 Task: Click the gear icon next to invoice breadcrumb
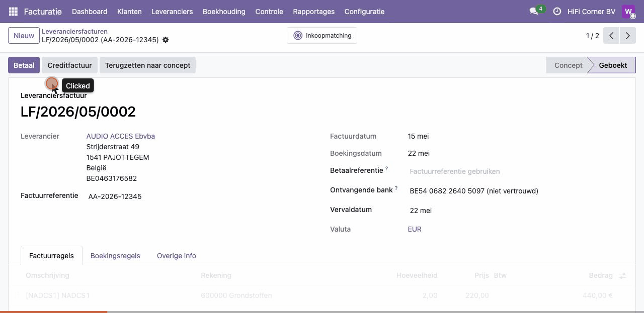click(166, 40)
